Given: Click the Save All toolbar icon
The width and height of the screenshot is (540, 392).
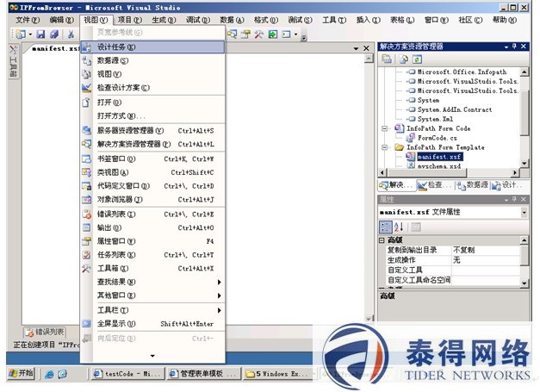Looking at the screenshot, I should coord(54,34).
